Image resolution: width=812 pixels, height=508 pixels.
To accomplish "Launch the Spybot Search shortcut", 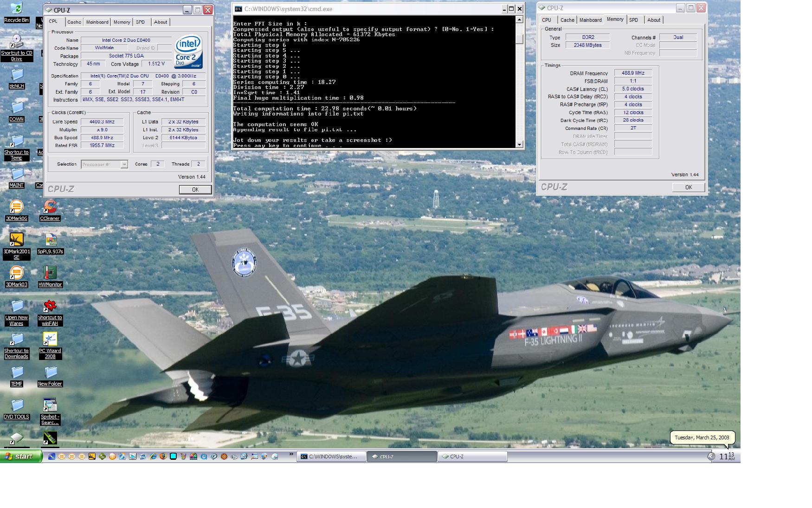I will [x=50, y=412].
